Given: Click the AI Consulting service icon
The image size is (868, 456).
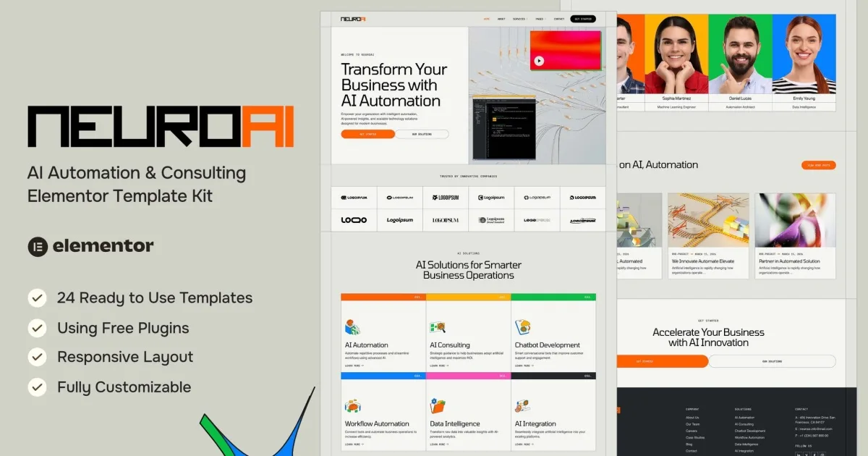Looking at the screenshot, I should 437,327.
